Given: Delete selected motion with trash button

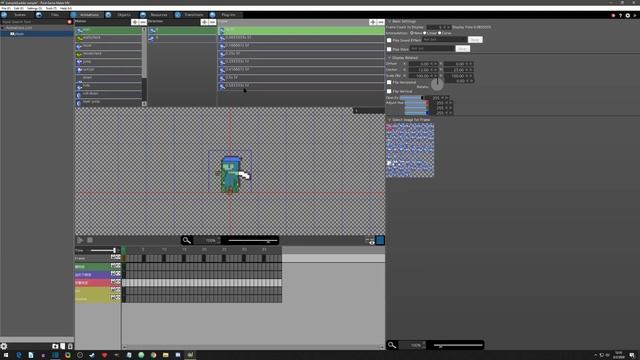Looking at the screenshot, I should point(143,22).
